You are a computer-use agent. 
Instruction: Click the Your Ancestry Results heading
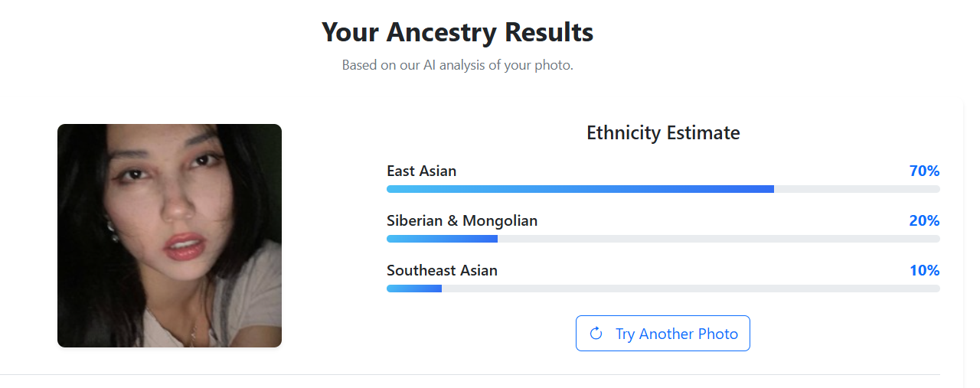click(457, 32)
